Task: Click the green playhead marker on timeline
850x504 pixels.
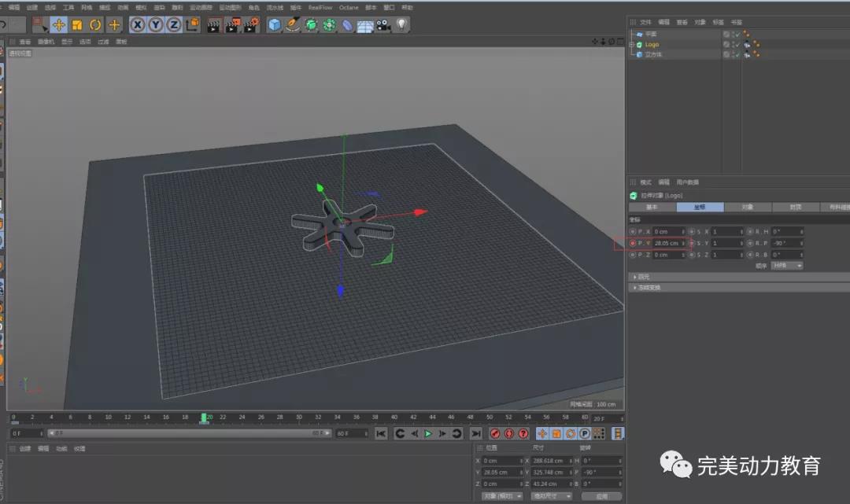Action: tap(204, 418)
